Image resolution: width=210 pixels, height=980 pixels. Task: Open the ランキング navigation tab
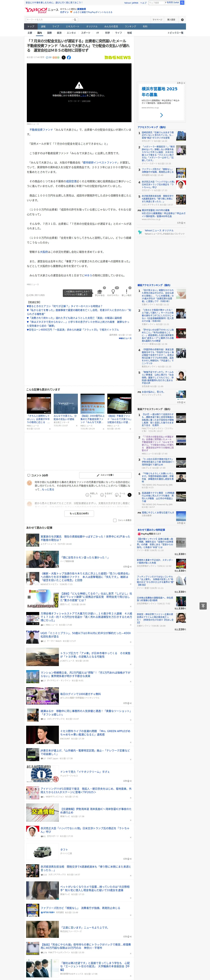coord(130,26)
